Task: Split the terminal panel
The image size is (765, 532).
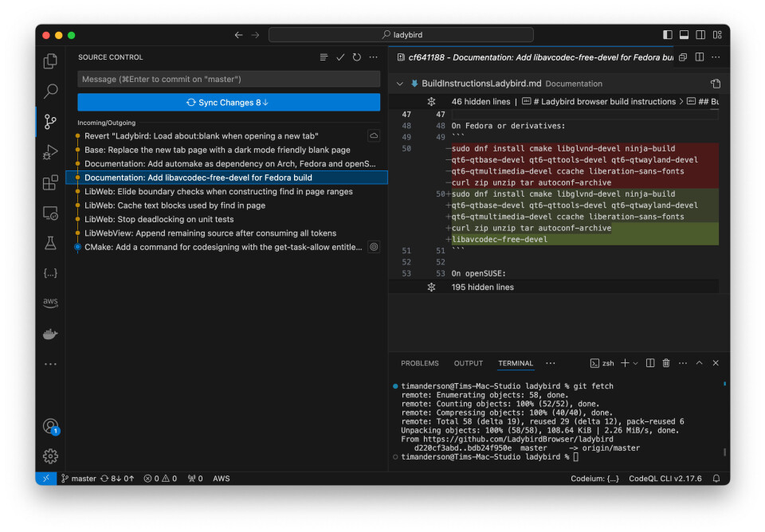Action: (650, 363)
